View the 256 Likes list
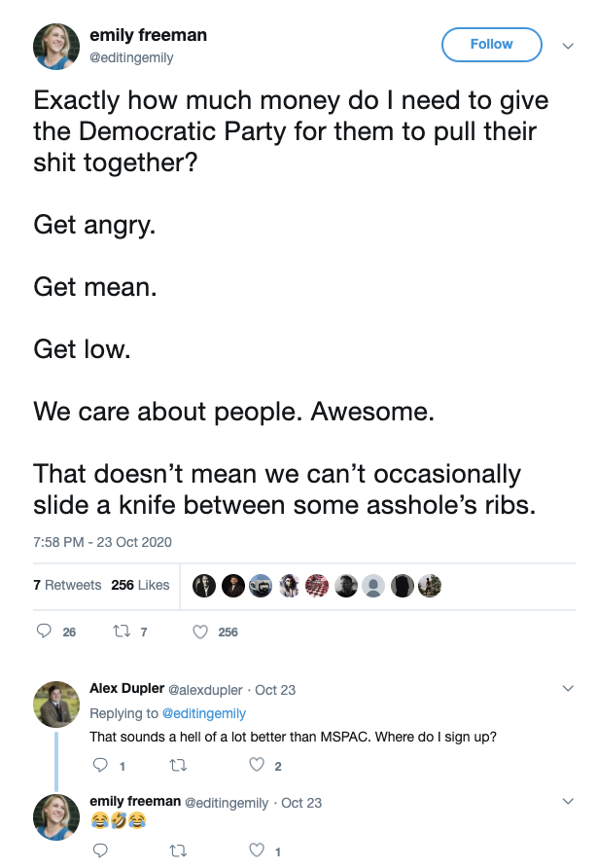The image size is (597, 868). click(140, 585)
